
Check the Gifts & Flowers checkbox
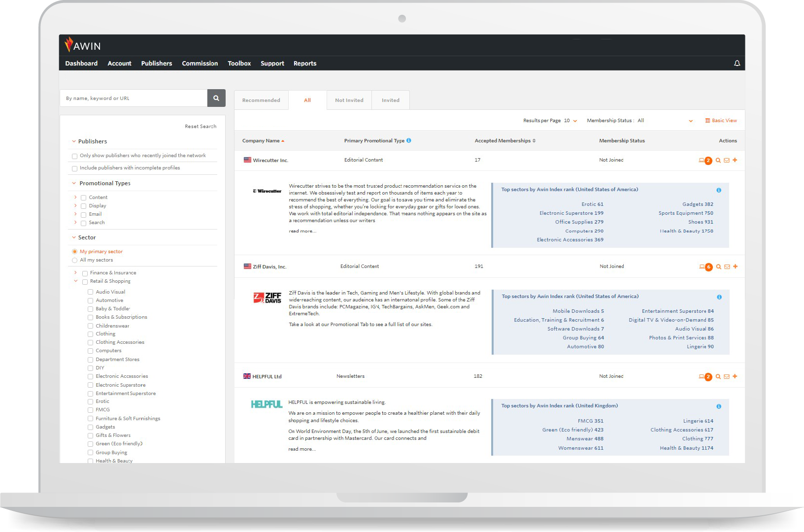tap(91, 435)
